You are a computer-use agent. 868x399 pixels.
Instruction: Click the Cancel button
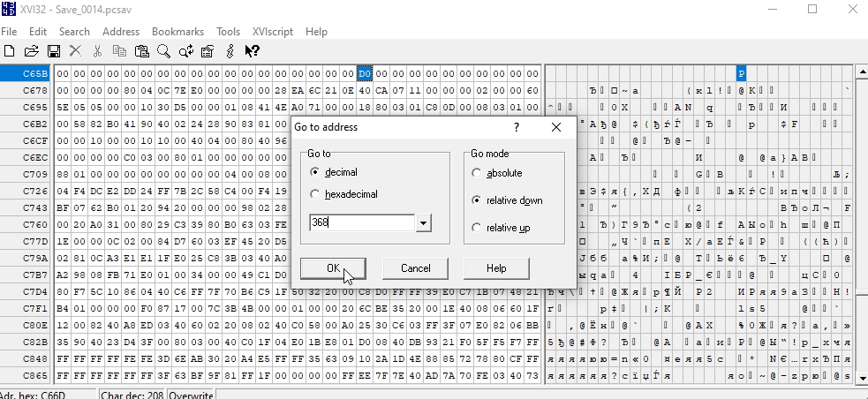point(415,268)
